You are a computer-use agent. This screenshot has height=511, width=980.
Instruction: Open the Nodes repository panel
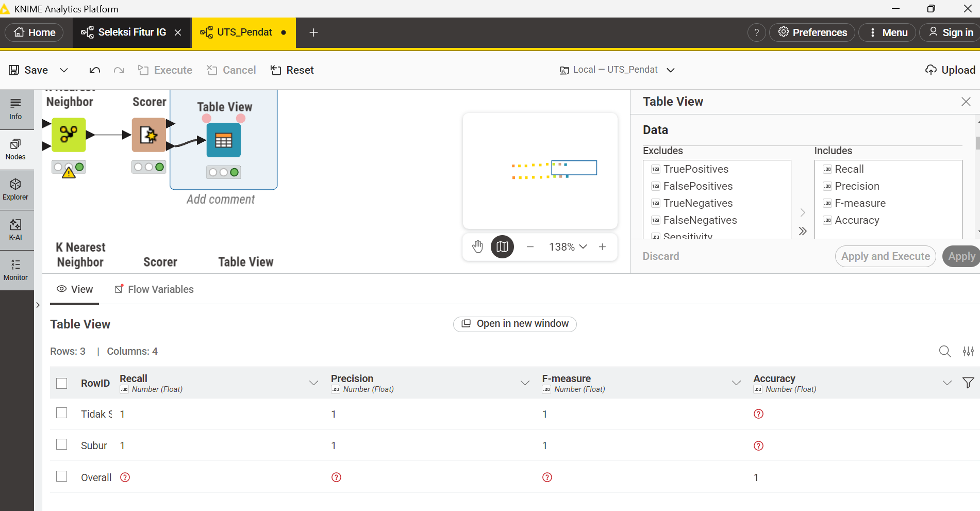point(15,150)
